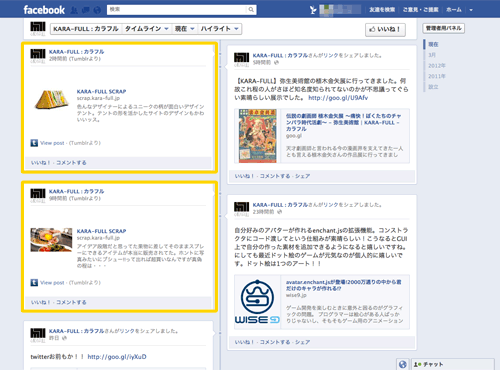The width and height of the screenshot is (500, 370).
Task: Open the チャット chat bar
Action: click(453, 364)
